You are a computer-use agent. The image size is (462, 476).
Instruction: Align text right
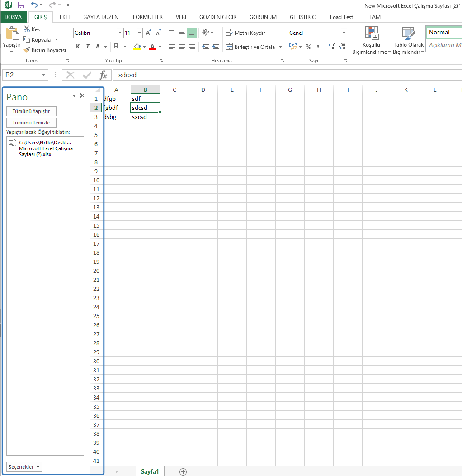[192, 47]
